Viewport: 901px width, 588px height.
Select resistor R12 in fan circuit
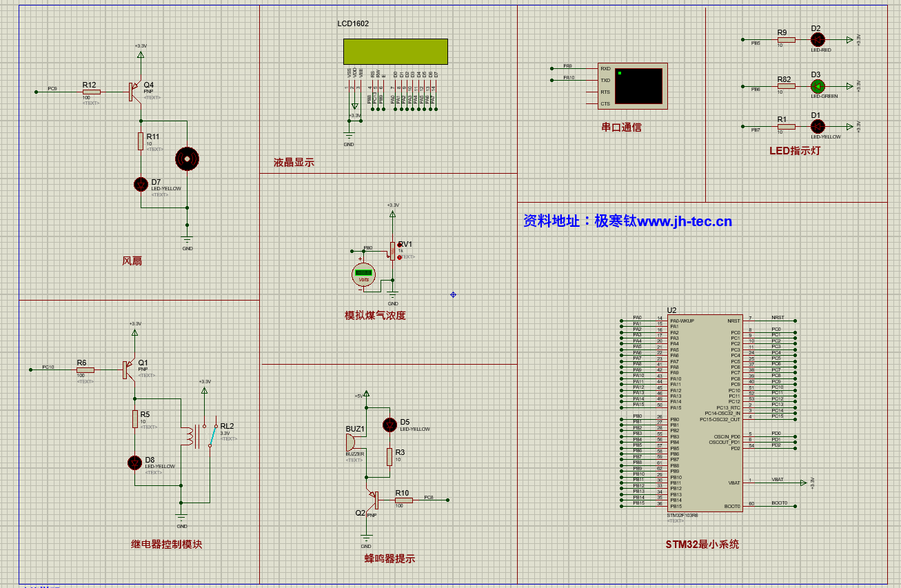click(x=91, y=92)
